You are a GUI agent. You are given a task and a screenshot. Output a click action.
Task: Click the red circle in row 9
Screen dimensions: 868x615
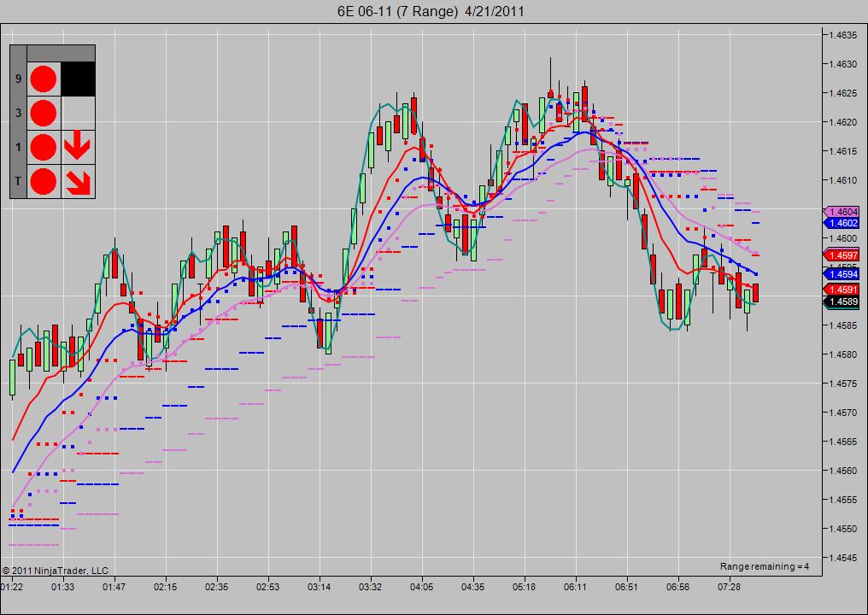pos(44,79)
